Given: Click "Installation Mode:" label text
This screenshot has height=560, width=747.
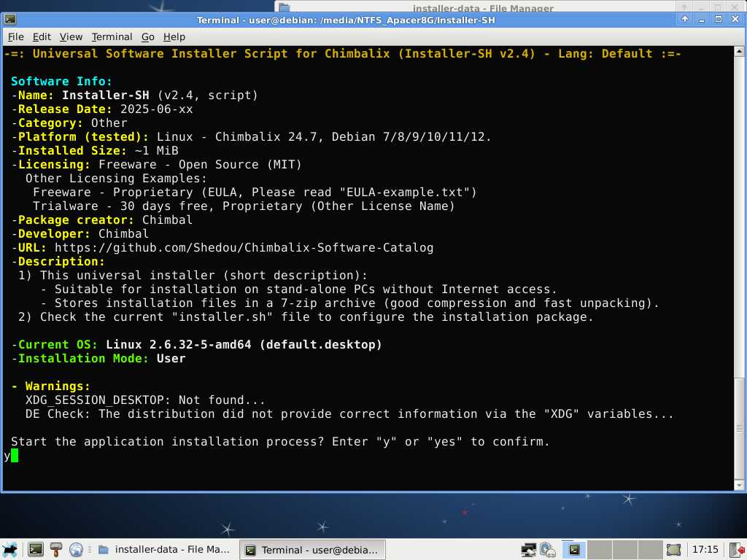Looking at the screenshot, I should point(83,358).
